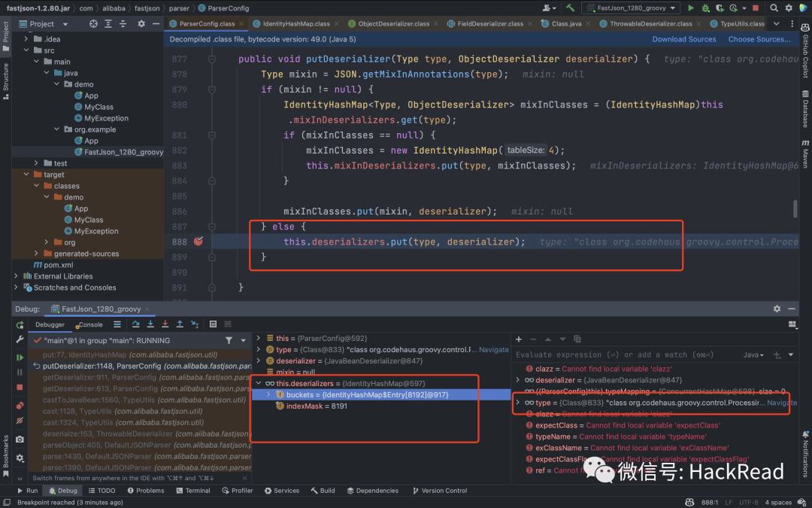Toggle the breakpoint on line 888
Image resolution: width=812 pixels, height=508 pixels.
coord(198,242)
